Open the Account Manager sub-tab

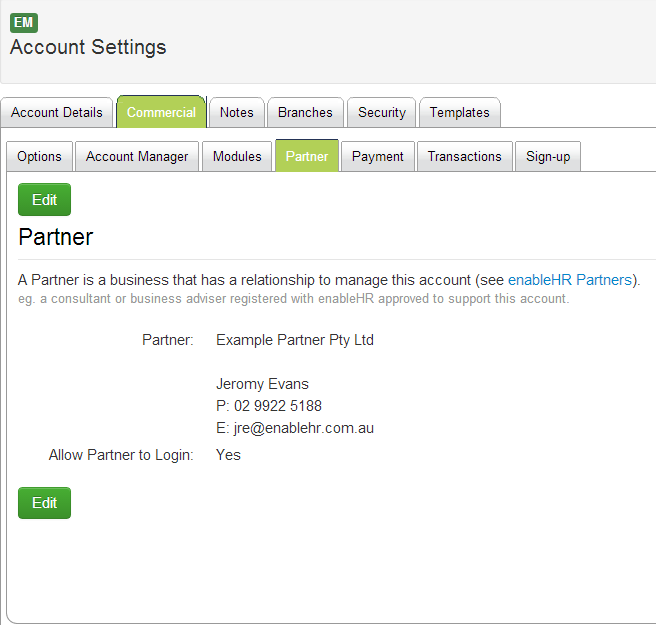(137, 157)
